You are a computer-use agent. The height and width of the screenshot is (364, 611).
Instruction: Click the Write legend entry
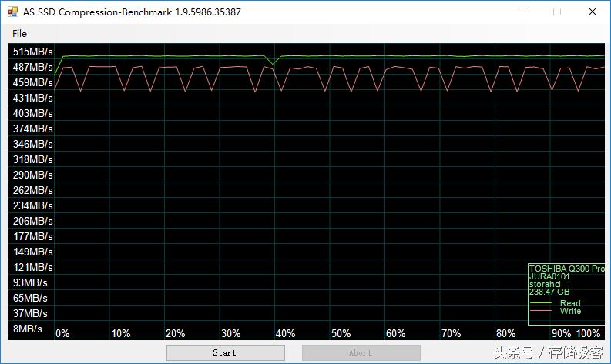[570, 311]
